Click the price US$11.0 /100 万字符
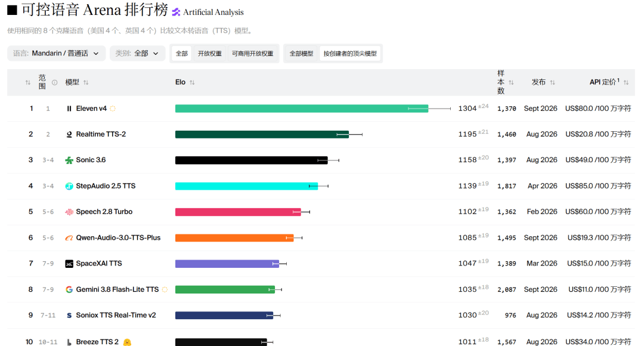The image size is (644, 346). (600, 290)
